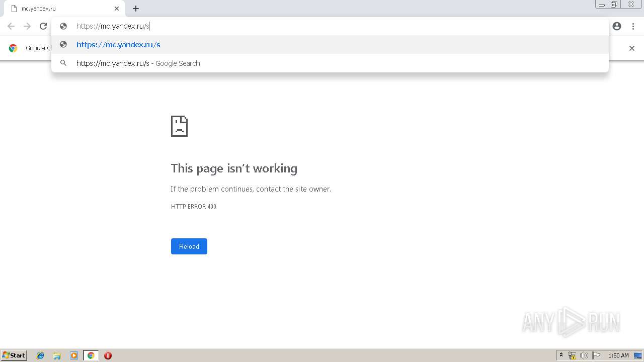This screenshot has height=362, width=644.
Task: Show hidden system tray icons arrow
Action: click(561, 355)
